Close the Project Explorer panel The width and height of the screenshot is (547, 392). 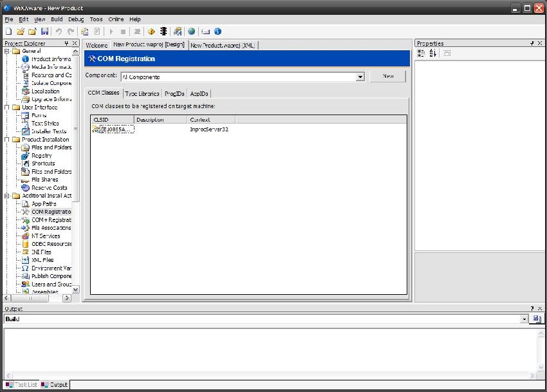[x=75, y=43]
